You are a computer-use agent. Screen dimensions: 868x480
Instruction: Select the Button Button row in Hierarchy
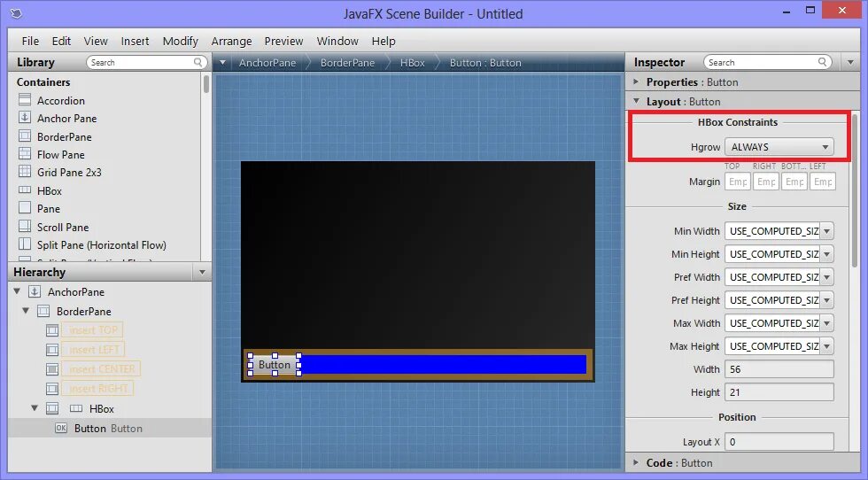click(x=110, y=428)
